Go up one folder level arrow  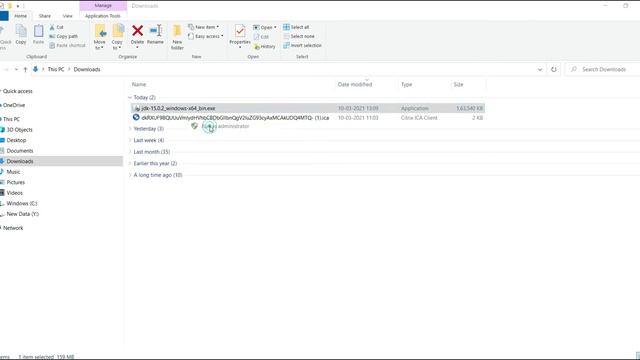click(25, 69)
